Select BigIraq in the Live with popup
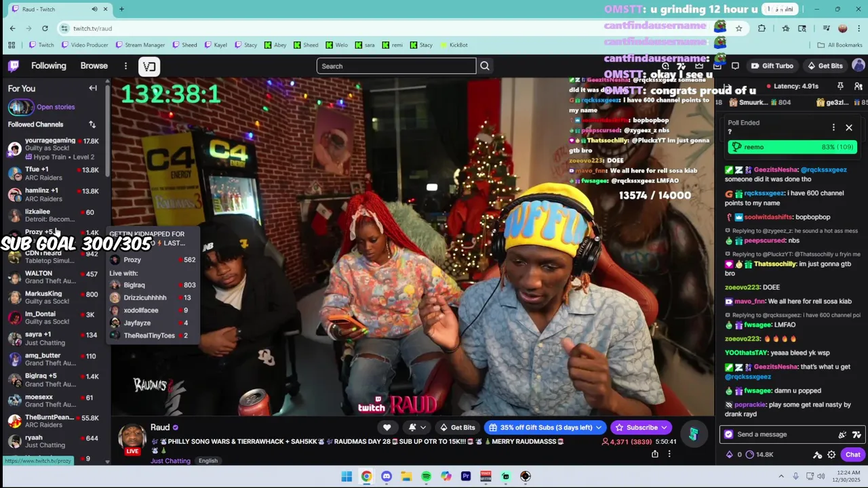The width and height of the screenshot is (868, 488). point(153,285)
